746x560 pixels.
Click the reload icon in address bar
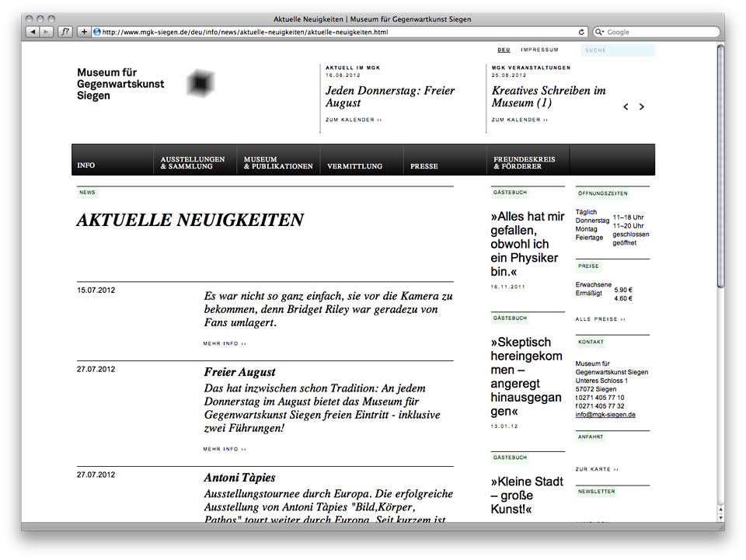[581, 32]
